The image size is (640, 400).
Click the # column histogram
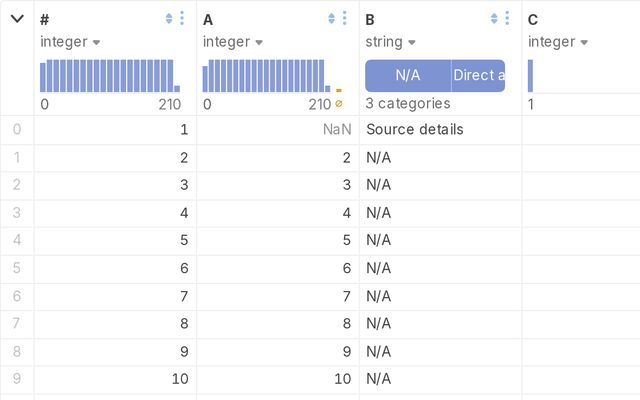110,76
